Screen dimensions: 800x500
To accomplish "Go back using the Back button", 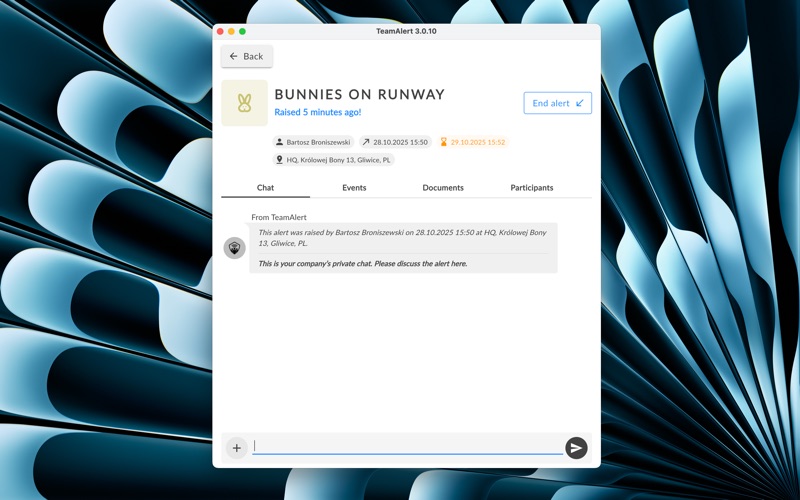I will [x=246, y=56].
